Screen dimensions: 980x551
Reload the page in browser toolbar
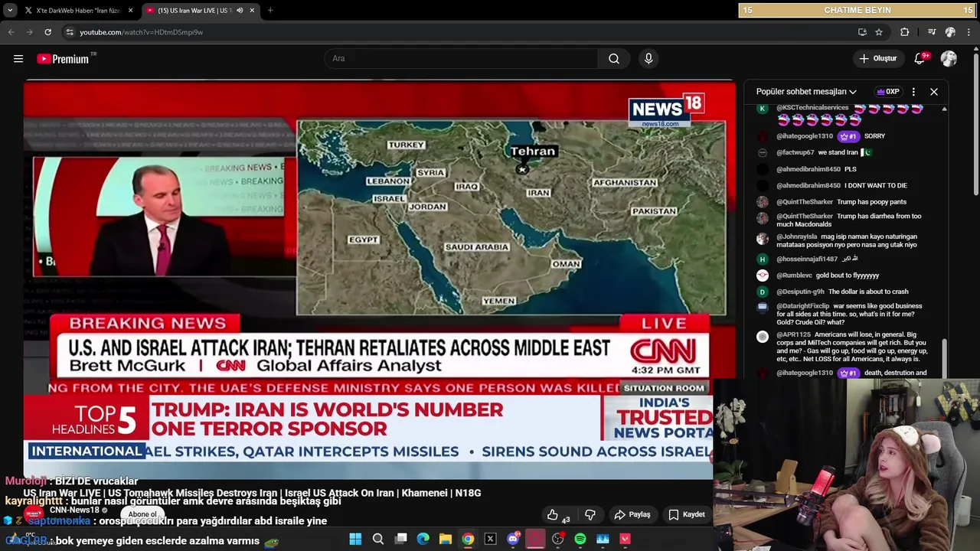point(47,32)
